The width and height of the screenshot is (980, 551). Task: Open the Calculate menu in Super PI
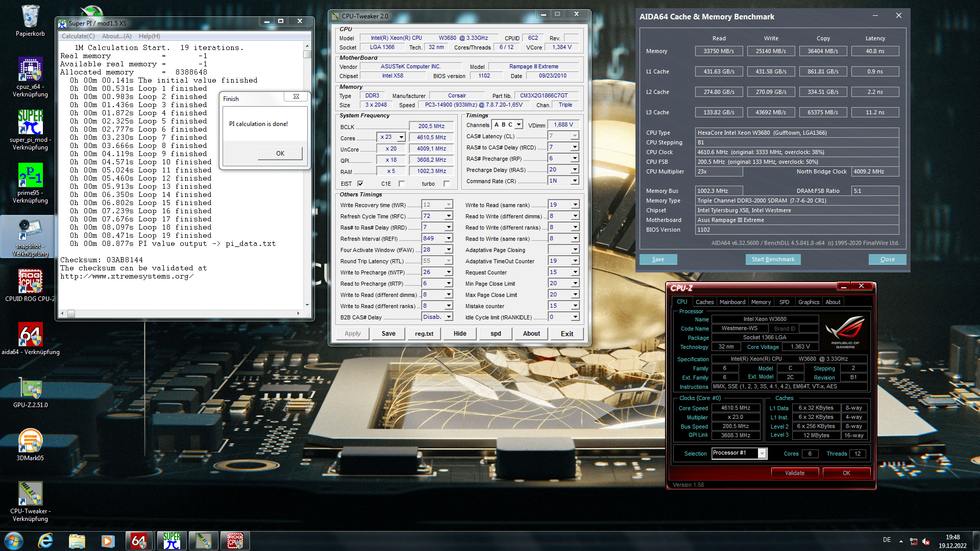click(x=78, y=36)
